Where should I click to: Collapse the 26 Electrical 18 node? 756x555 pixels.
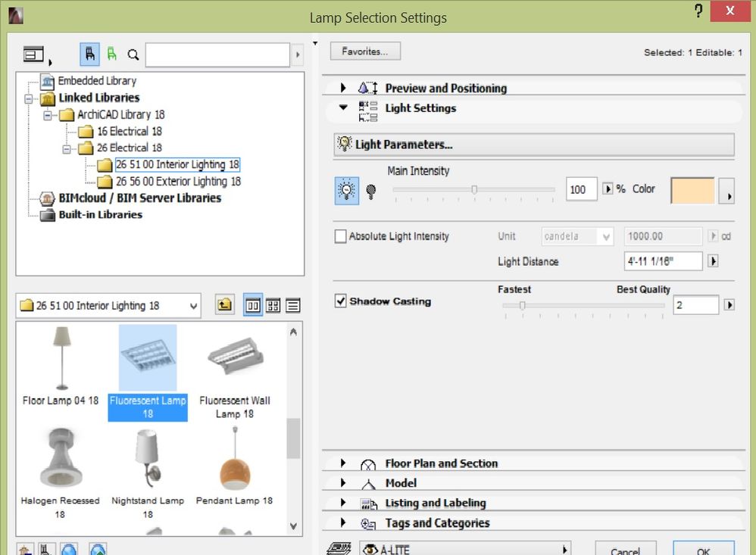coord(67,148)
